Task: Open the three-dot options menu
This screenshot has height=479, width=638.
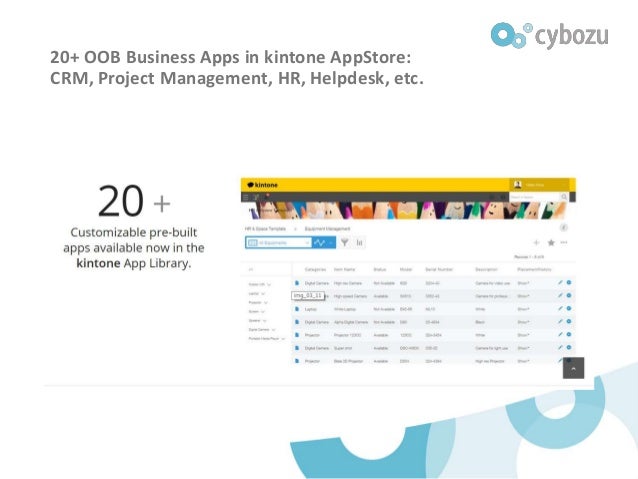Action: pyautogui.click(x=564, y=242)
